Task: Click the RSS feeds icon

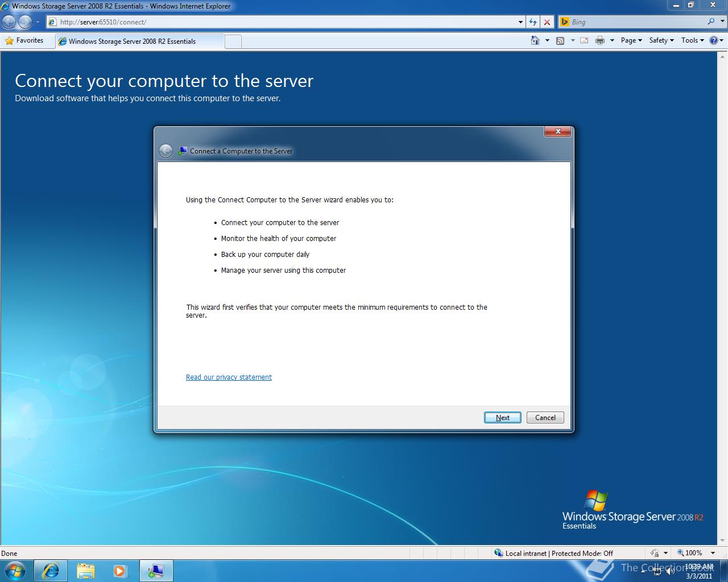Action: [x=560, y=40]
